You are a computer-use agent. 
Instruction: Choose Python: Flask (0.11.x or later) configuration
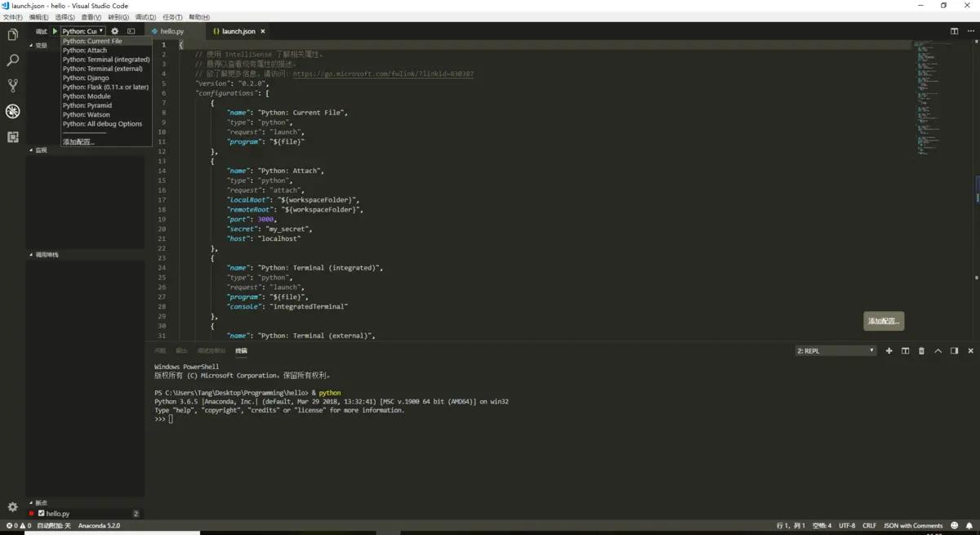[x=105, y=87]
